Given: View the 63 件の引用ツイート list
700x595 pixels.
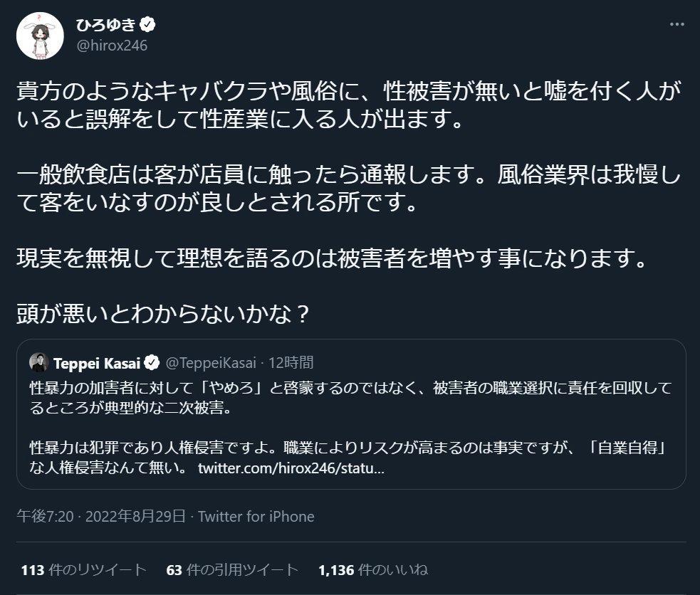Looking at the screenshot, I should 232,569.
